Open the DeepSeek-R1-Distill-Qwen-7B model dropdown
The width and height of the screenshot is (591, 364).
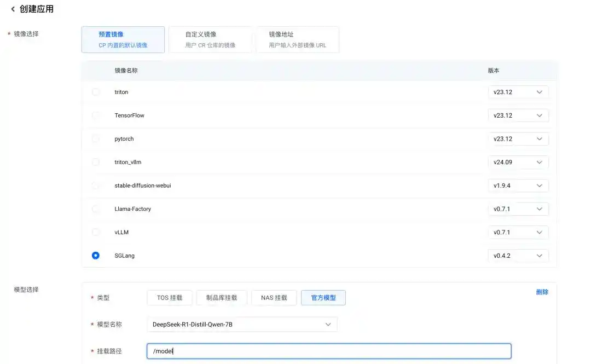pos(241,324)
